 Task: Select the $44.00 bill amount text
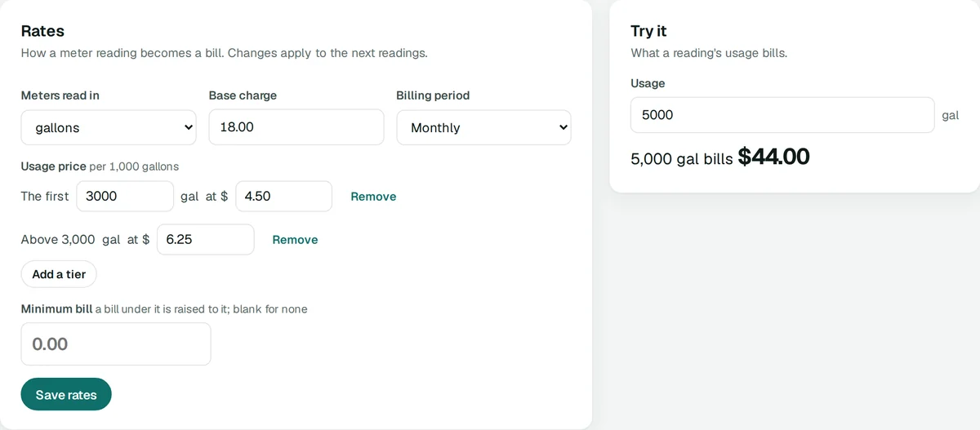tap(773, 157)
